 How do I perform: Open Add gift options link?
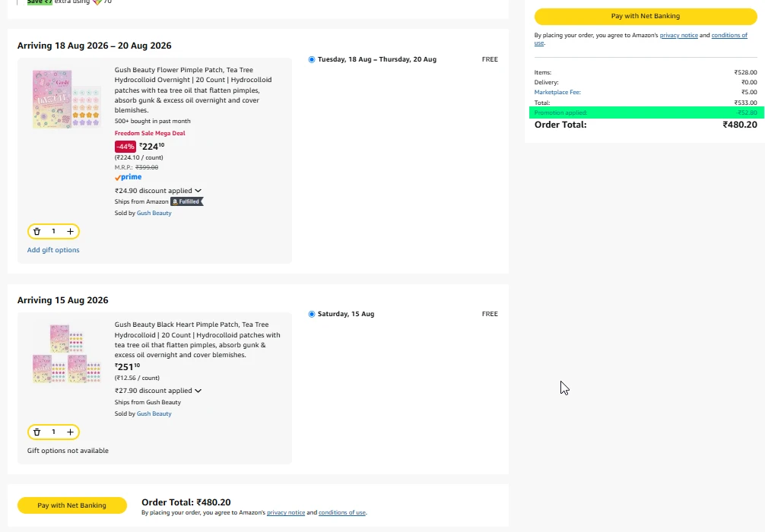point(53,250)
